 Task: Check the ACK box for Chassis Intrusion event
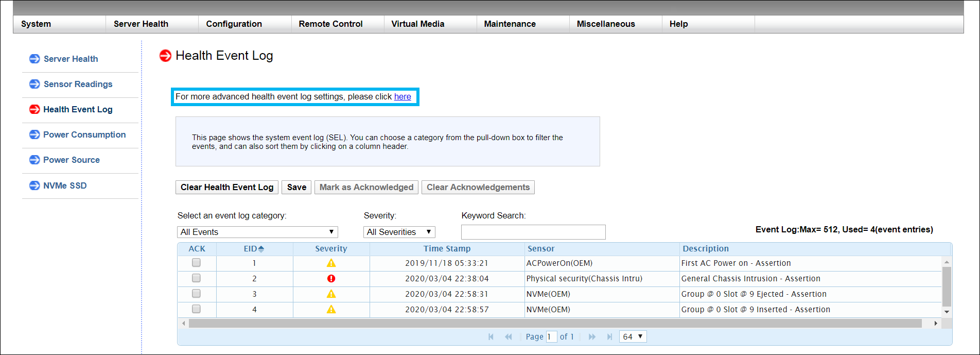point(196,278)
